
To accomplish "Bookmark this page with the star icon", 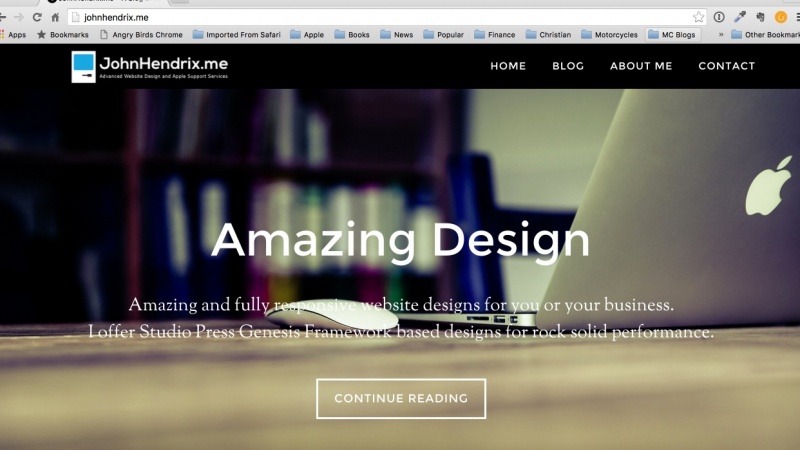I will click(x=698, y=17).
